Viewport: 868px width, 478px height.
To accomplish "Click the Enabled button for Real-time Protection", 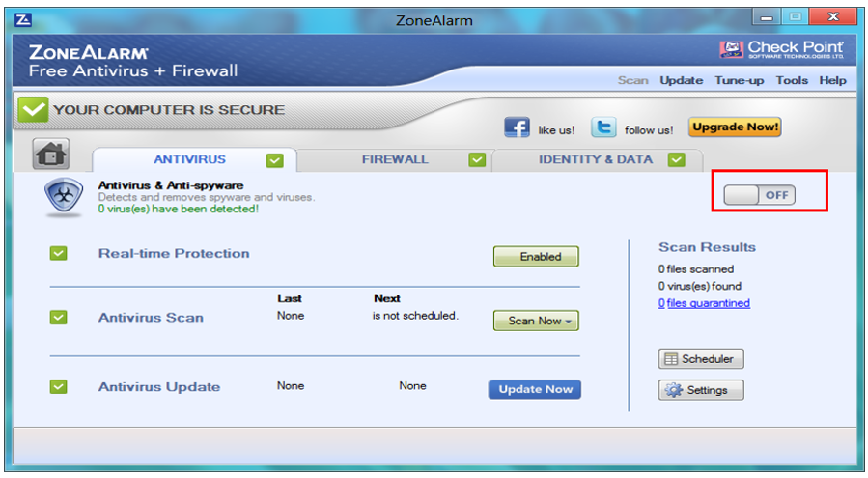I will click(536, 257).
